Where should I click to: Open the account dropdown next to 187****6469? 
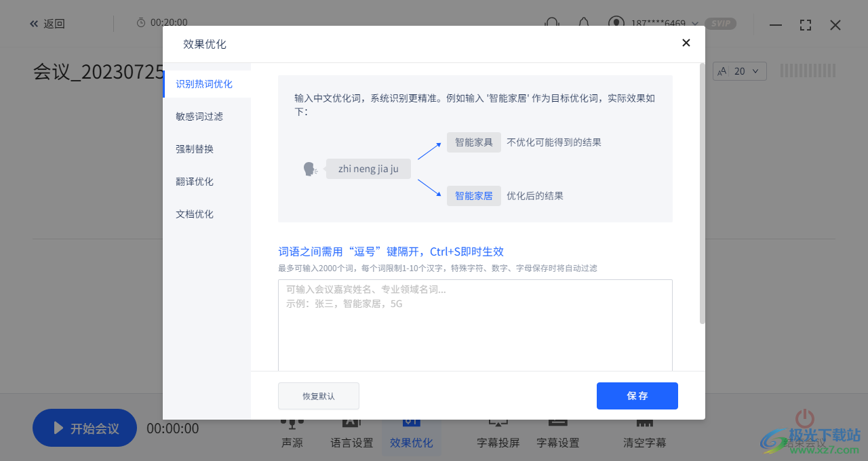pos(694,24)
